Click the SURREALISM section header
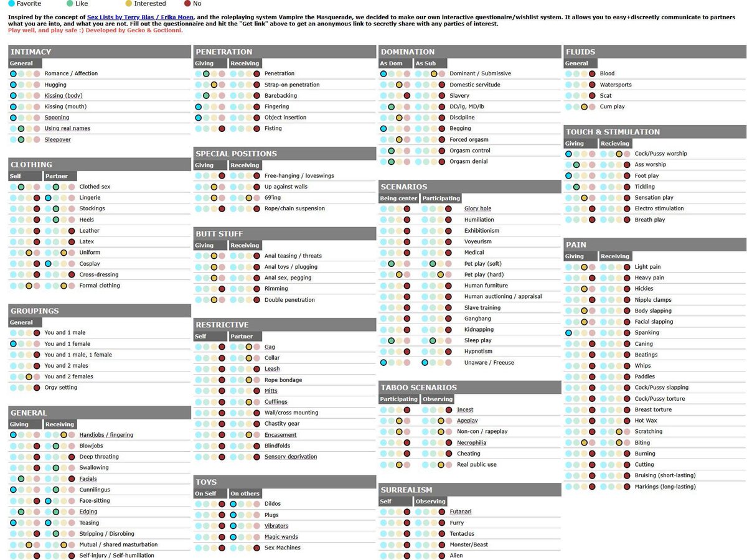 [470, 490]
